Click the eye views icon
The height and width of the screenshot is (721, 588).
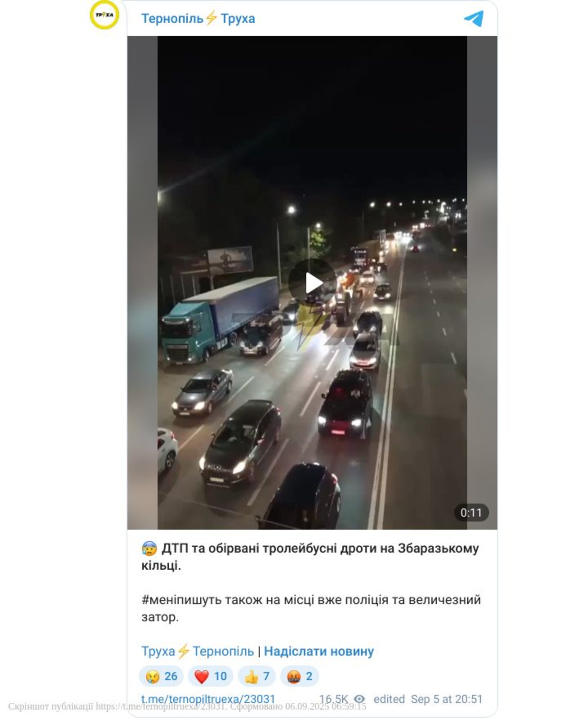click(x=359, y=699)
